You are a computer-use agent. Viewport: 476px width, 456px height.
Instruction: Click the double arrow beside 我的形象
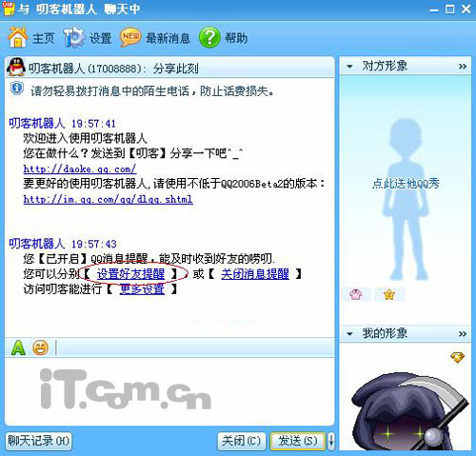tap(463, 334)
